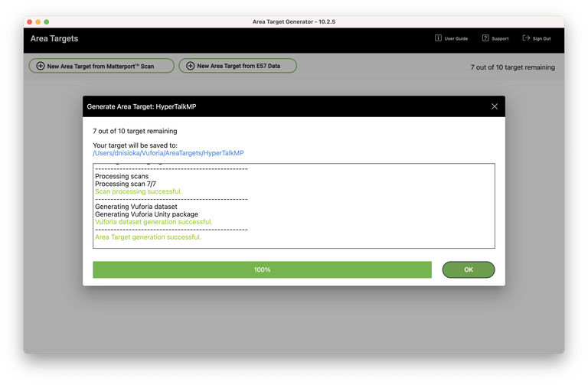Click 'Area Target generation successful.' log line
This screenshot has height=385, width=588.
(x=148, y=237)
